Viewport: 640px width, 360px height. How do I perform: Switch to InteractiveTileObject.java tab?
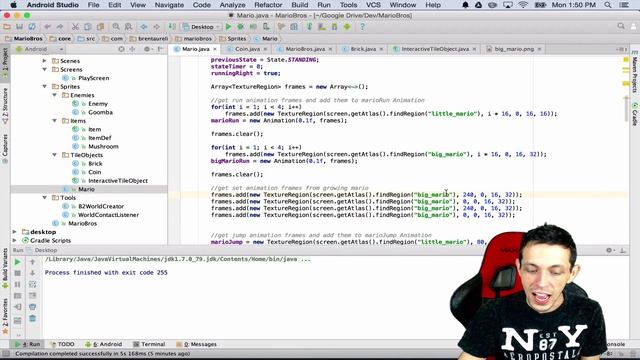434,49
